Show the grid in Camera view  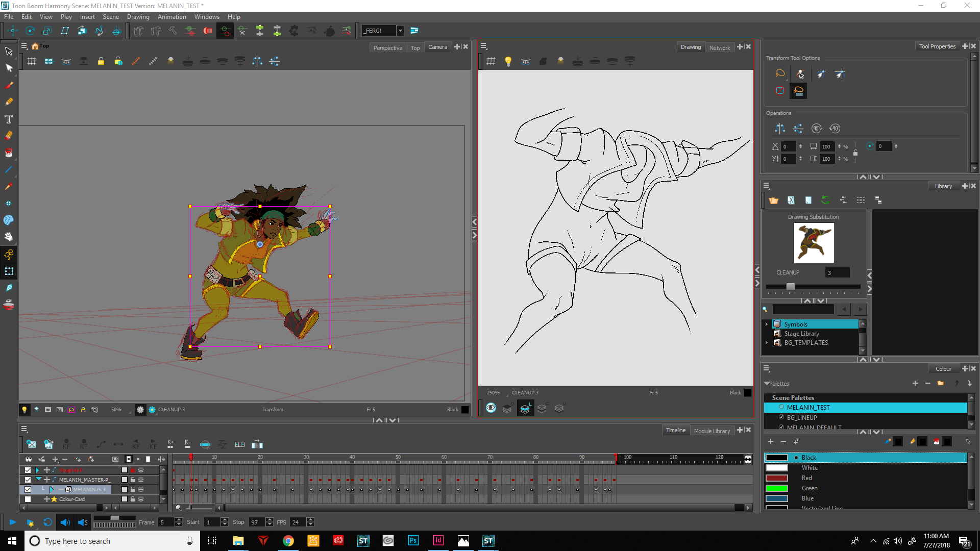point(32,61)
